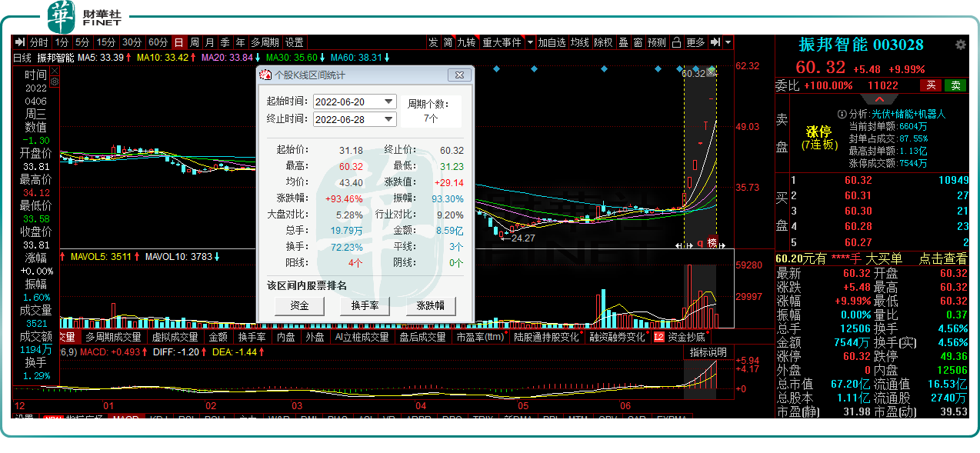980x453 pixels.
Task: Switch to 融资融券变化 indicator tab
Action: point(617,337)
